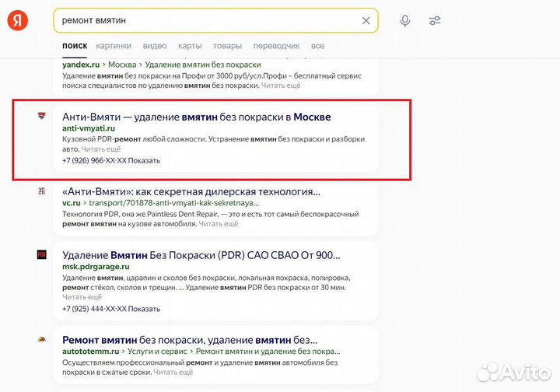The height and width of the screenshot is (392, 560).
Task: Click text 'Технология PDR, она же Paintless Dent Repair'
Action: (x=140, y=214)
